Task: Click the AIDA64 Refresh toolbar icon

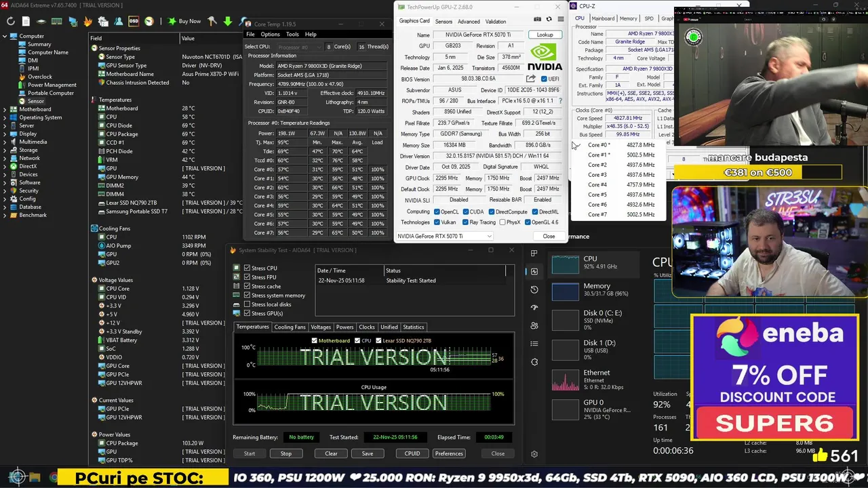Action: pyautogui.click(x=10, y=22)
